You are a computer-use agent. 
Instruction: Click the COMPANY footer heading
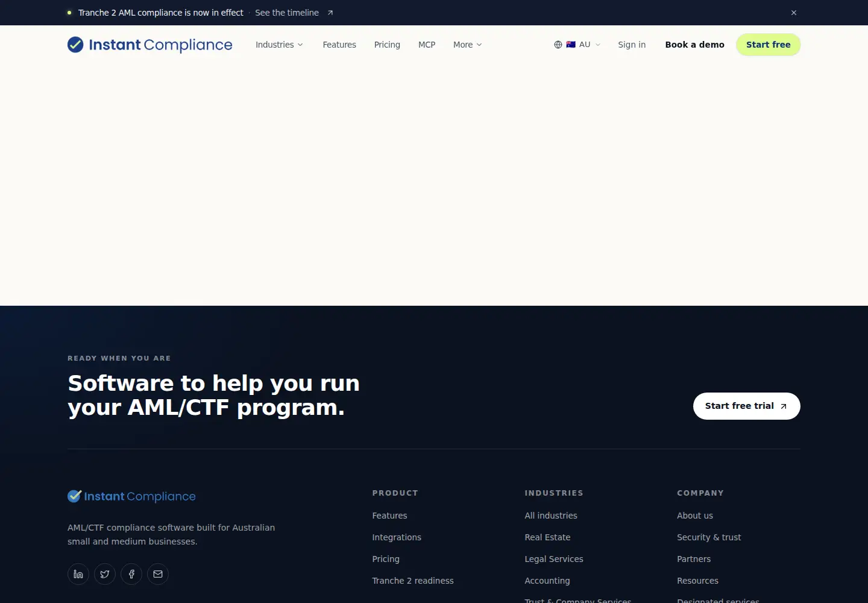[x=700, y=493]
